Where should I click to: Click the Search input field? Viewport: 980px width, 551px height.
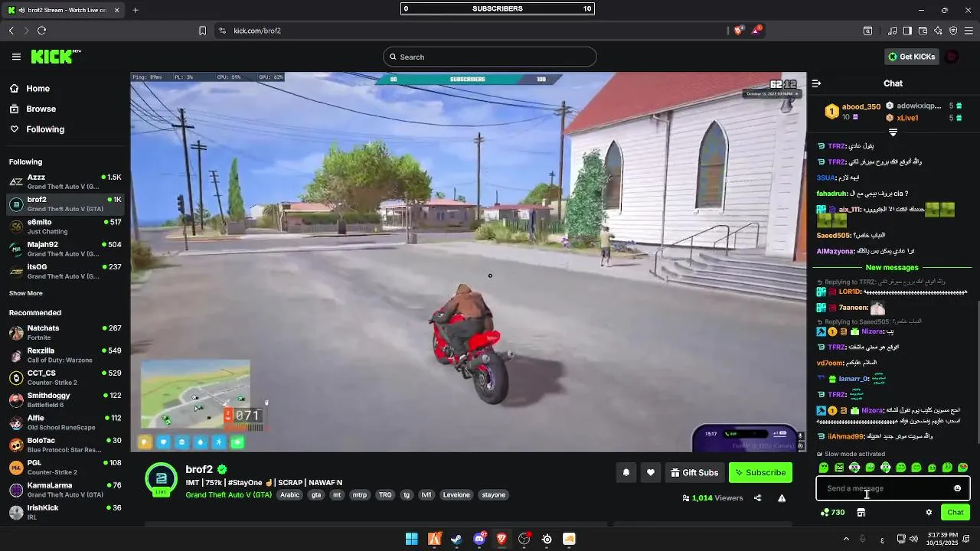point(490,57)
